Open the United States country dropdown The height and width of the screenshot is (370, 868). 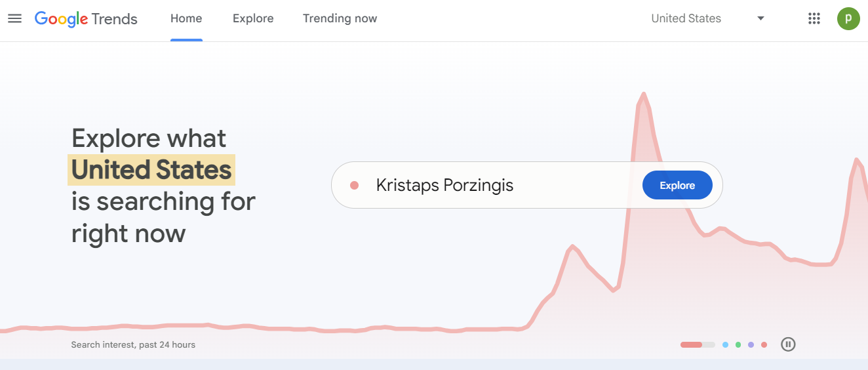(x=686, y=18)
